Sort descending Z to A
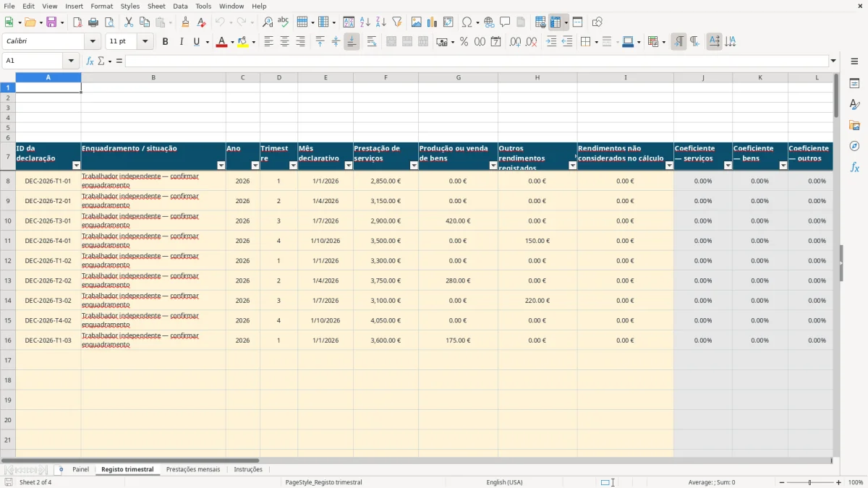This screenshot has height=488, width=868. pyautogui.click(x=380, y=22)
